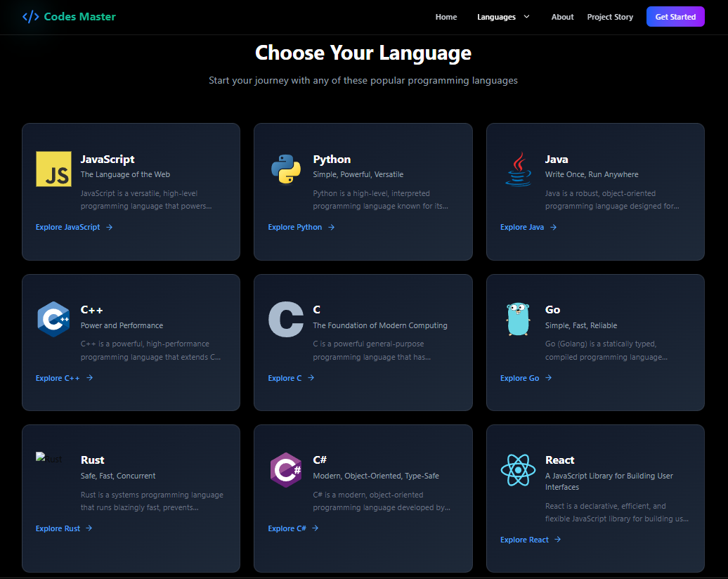Click the yellow JavaScript JS logo
Screen dimensions: 728x579
54,169
